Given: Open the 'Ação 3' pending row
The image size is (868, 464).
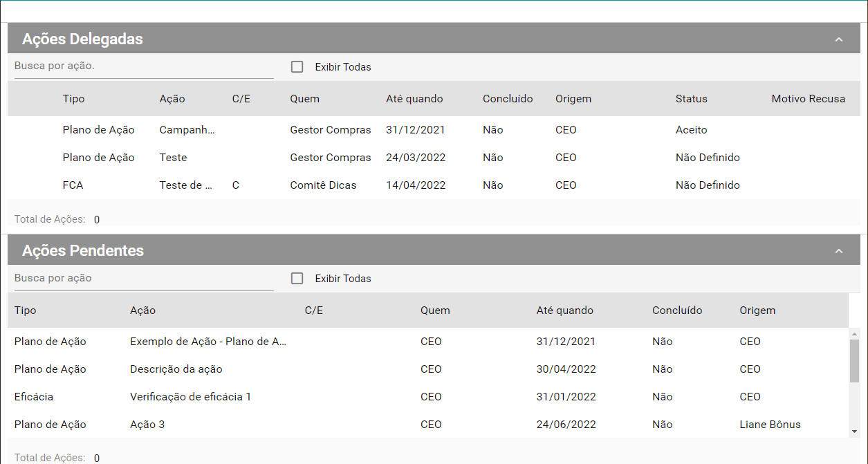Looking at the screenshot, I should [x=147, y=425].
